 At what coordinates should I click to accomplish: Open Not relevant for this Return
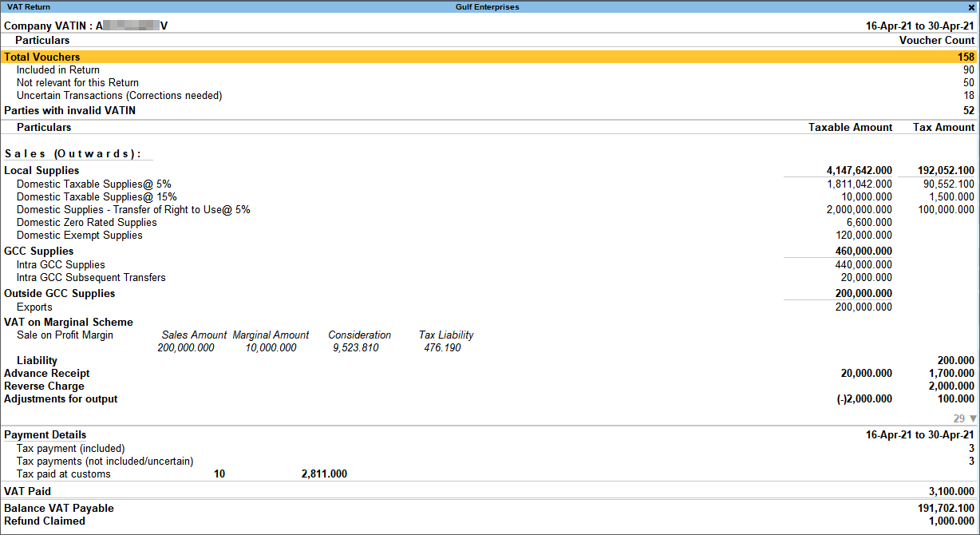click(x=77, y=83)
